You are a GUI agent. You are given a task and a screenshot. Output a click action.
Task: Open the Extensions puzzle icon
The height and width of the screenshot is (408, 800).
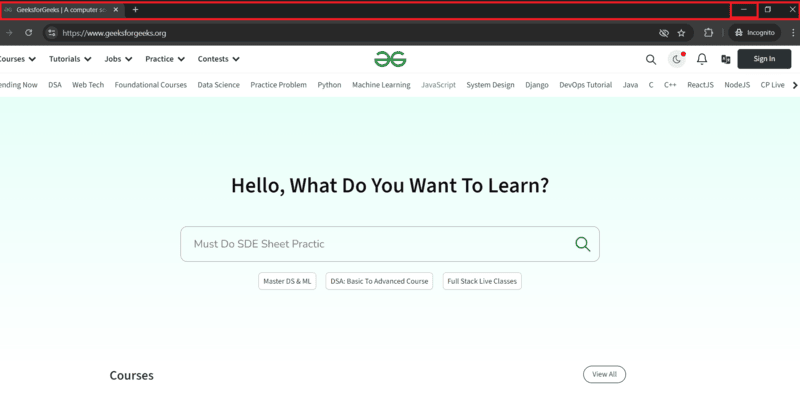click(708, 33)
